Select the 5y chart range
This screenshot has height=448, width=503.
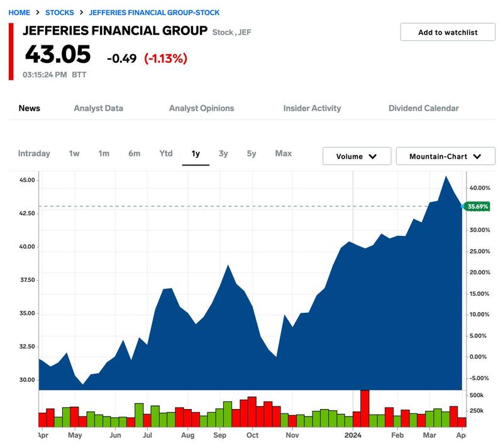tap(251, 154)
